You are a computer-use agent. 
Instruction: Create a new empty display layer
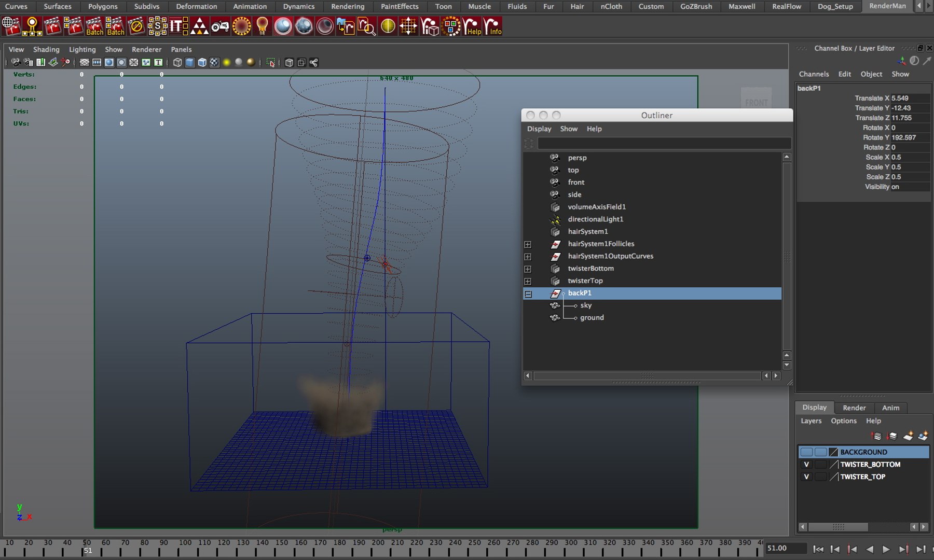908,436
